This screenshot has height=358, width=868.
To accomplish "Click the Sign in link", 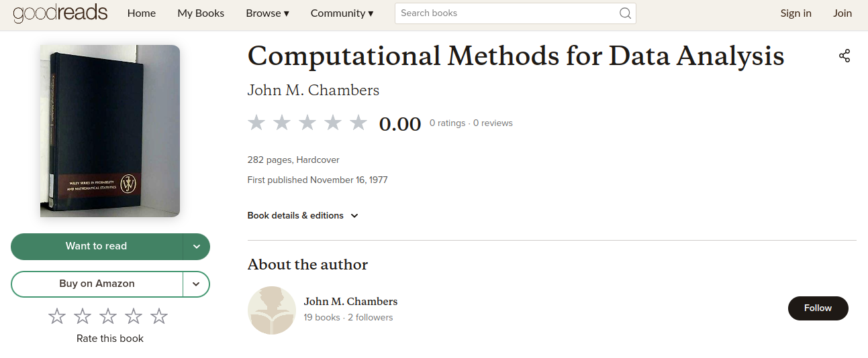I will click(795, 13).
